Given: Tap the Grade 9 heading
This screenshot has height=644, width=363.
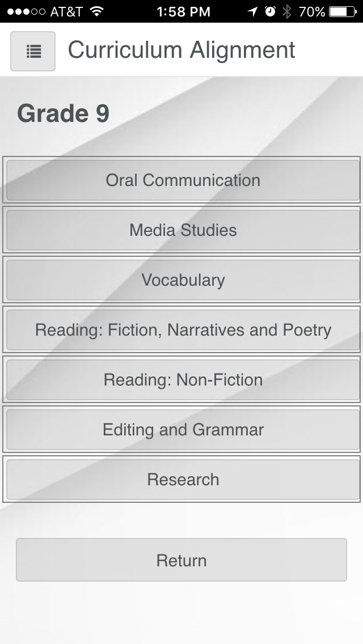Looking at the screenshot, I should click(x=64, y=113).
